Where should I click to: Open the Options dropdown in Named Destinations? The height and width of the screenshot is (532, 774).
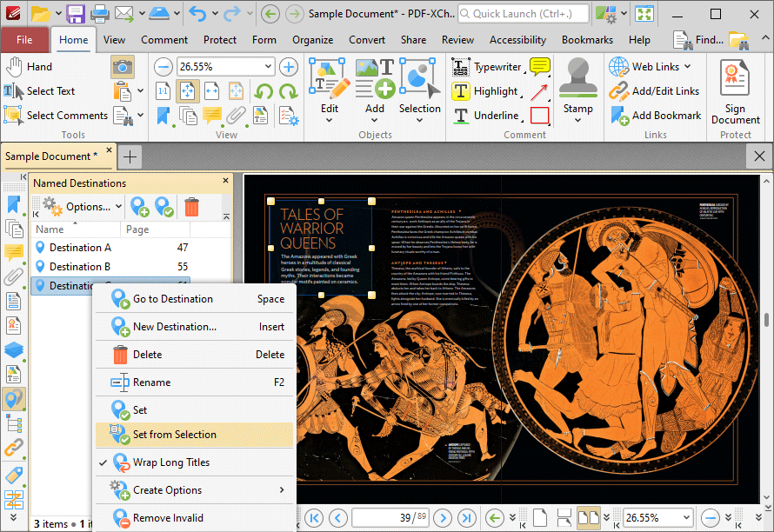pyautogui.click(x=119, y=206)
